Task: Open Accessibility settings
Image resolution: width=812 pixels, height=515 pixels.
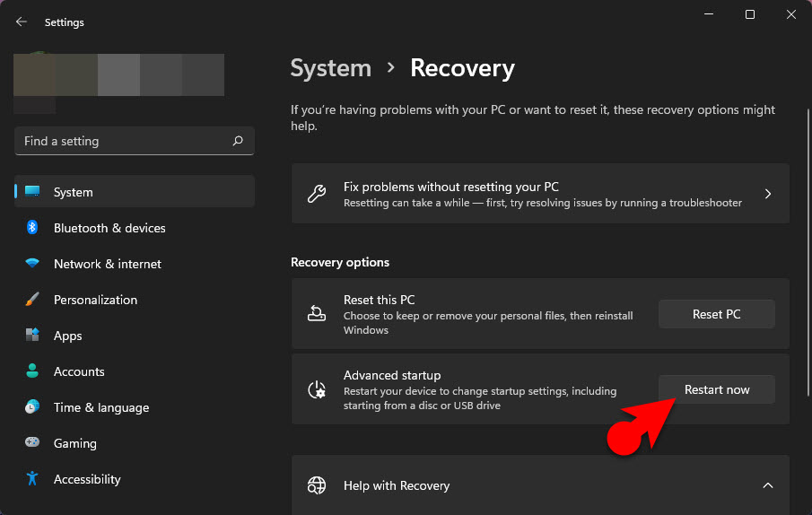Action: click(135, 479)
